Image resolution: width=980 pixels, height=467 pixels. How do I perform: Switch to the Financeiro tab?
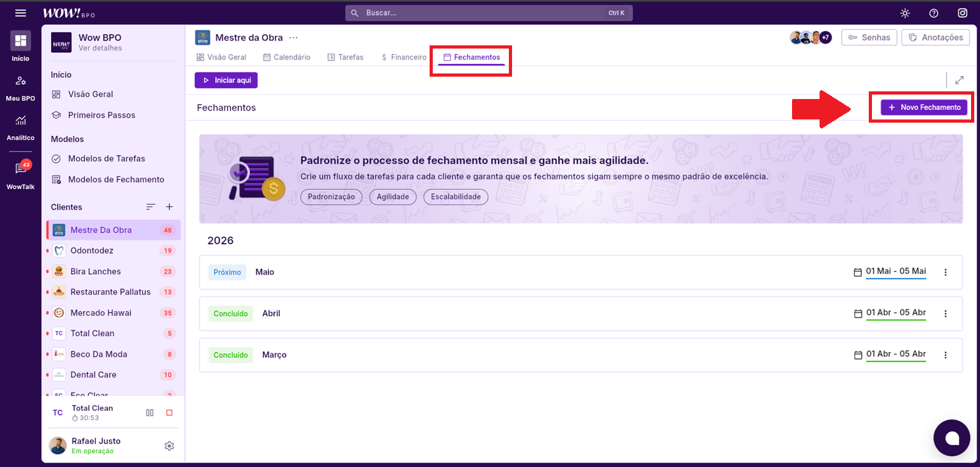(403, 57)
